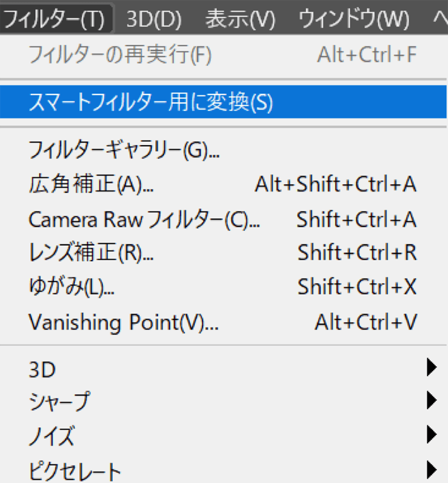Image resolution: width=448 pixels, height=483 pixels.
Task: Launch 広角補正(A)... filter
Action: (x=223, y=184)
